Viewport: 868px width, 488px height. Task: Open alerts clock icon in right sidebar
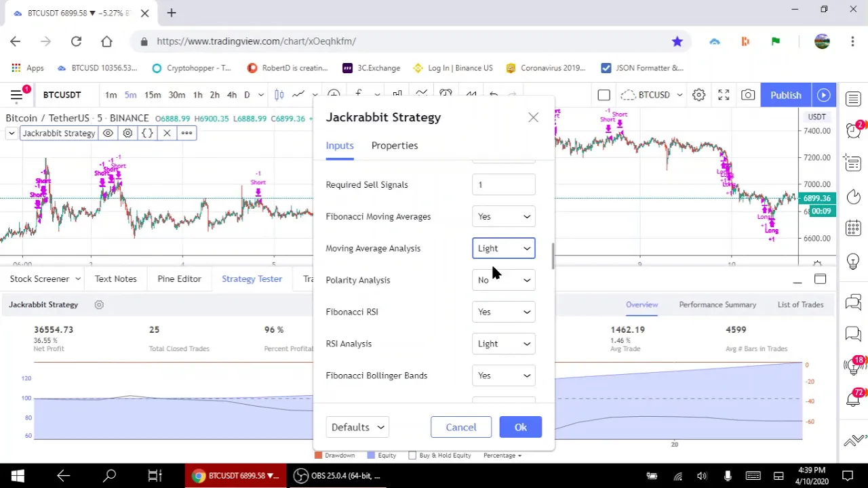coord(853,131)
